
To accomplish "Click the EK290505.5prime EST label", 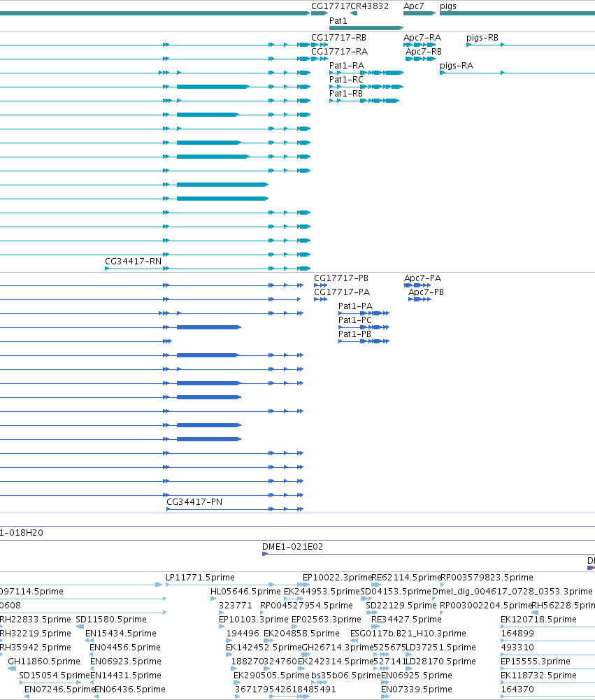I will [x=271, y=675].
